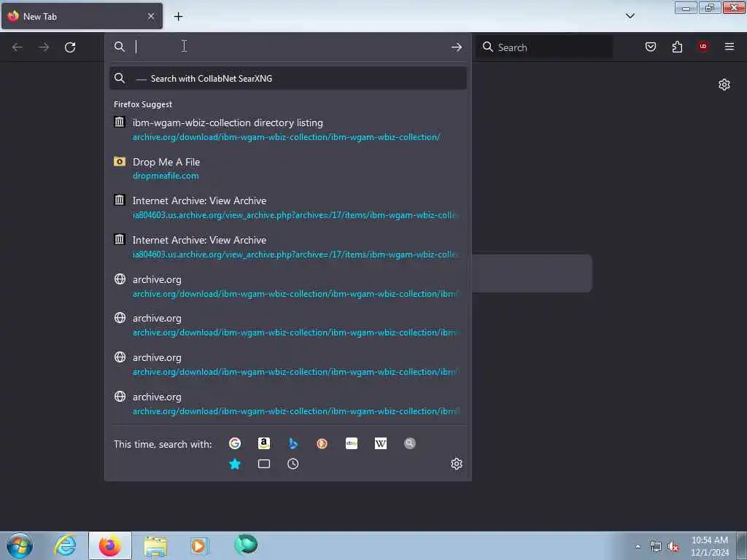Open Windows Explorer folder in taskbar
This screenshot has height=560, width=747.
(155, 547)
